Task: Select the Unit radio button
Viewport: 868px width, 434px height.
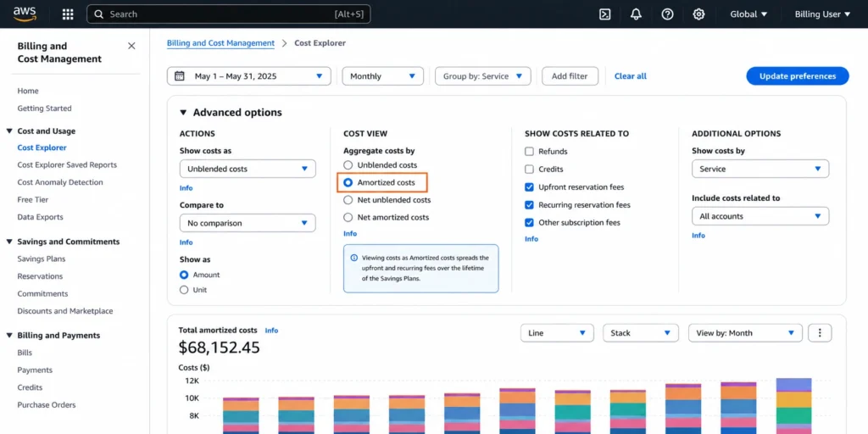Action: coord(184,290)
